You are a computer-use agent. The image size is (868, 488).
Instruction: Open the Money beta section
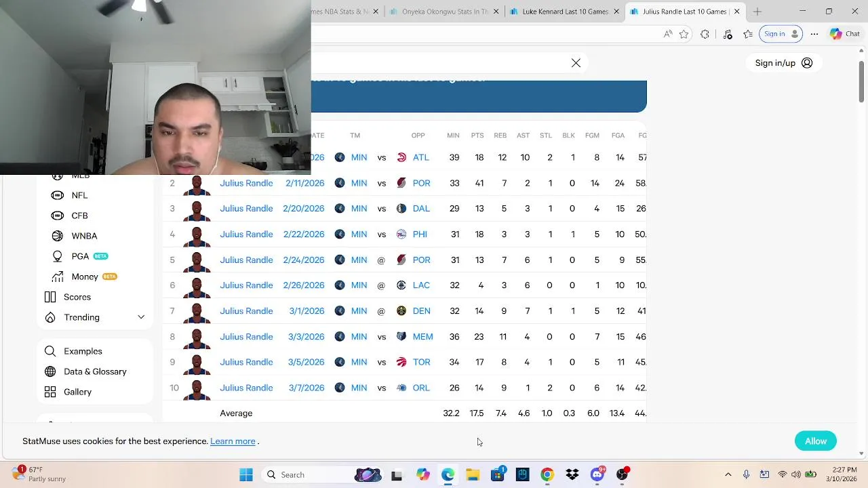point(85,277)
